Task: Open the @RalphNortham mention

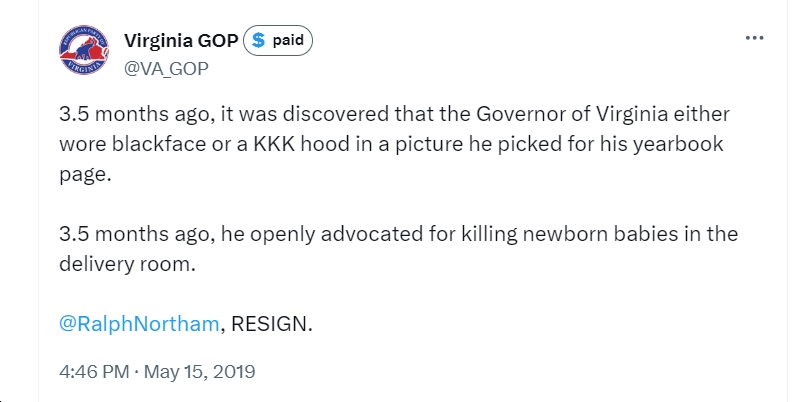Action: pyautogui.click(x=139, y=324)
